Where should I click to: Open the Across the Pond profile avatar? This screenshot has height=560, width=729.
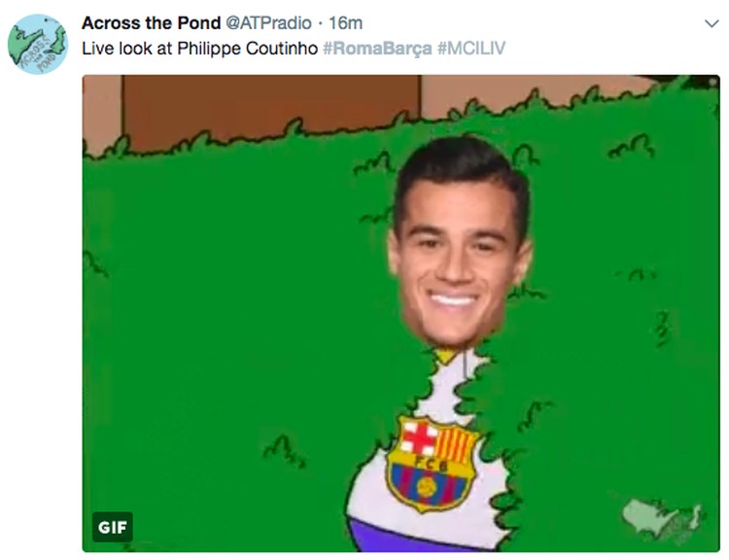(x=38, y=44)
